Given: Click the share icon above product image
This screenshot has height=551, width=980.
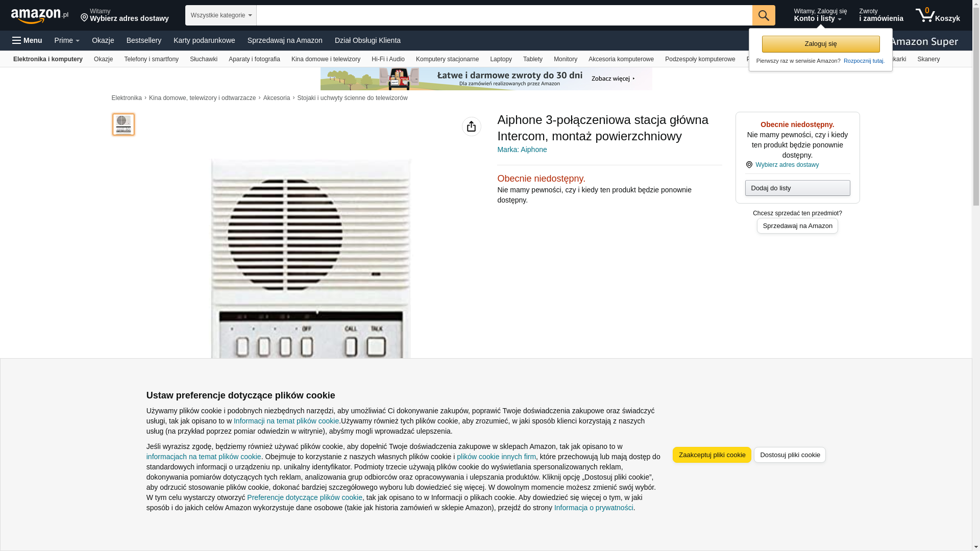Looking at the screenshot, I should tap(471, 127).
